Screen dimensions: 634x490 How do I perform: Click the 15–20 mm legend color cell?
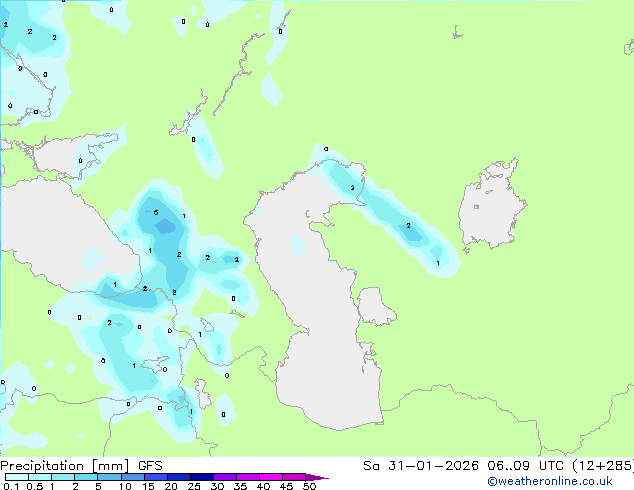pos(156,477)
